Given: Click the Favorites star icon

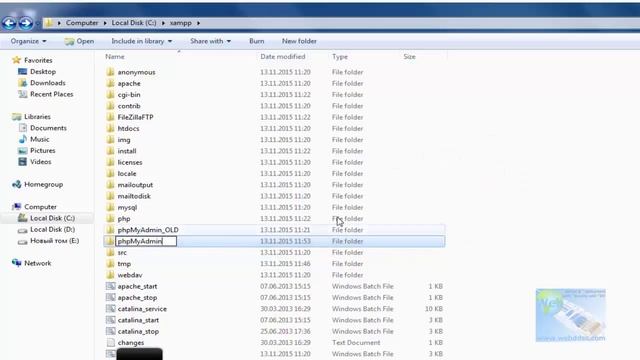Looking at the screenshot, I should [16, 60].
